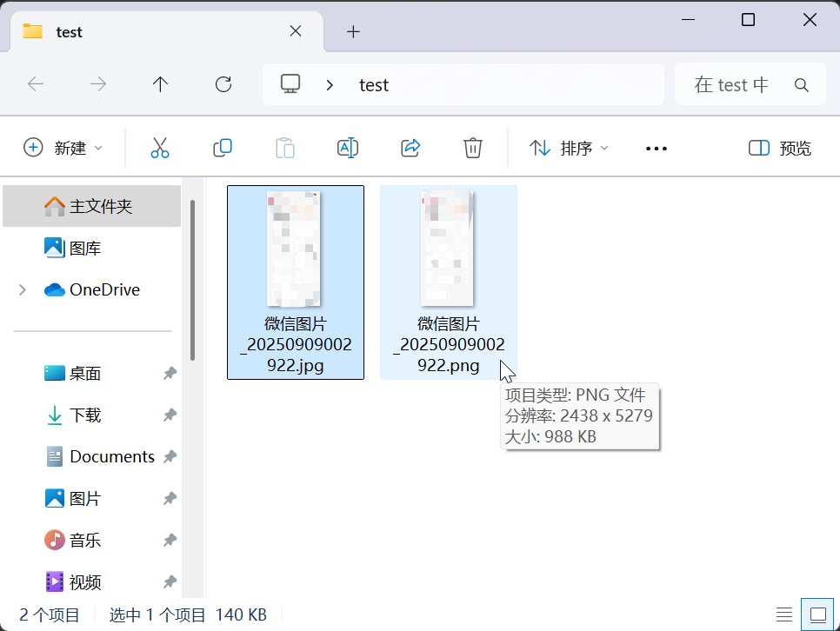Open the three-dot See more menu
Screen dimensions: 840x631
(657, 149)
